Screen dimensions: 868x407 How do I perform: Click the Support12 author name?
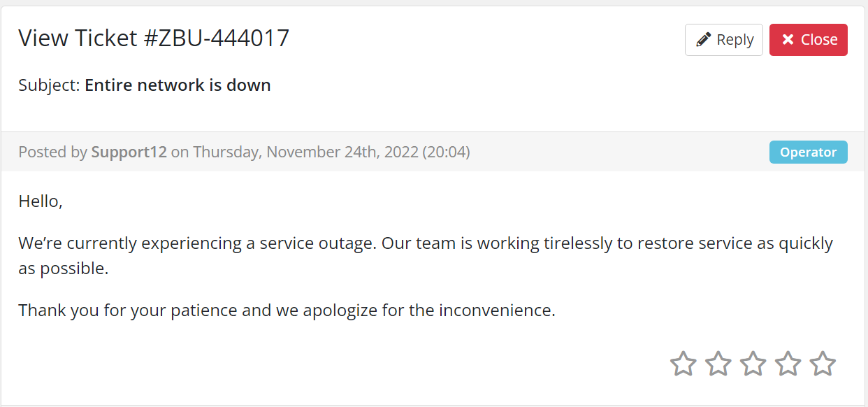(129, 152)
